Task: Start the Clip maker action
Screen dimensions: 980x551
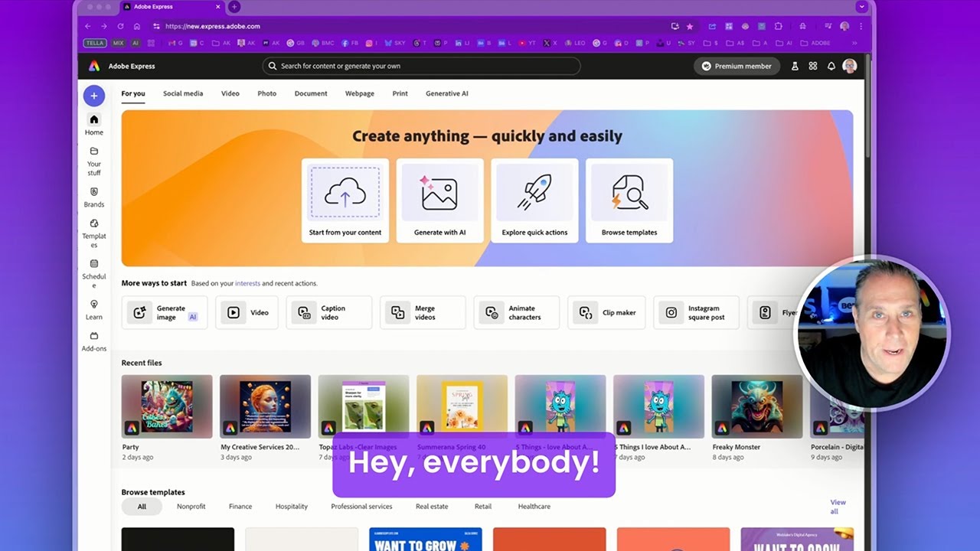Action: click(x=606, y=312)
